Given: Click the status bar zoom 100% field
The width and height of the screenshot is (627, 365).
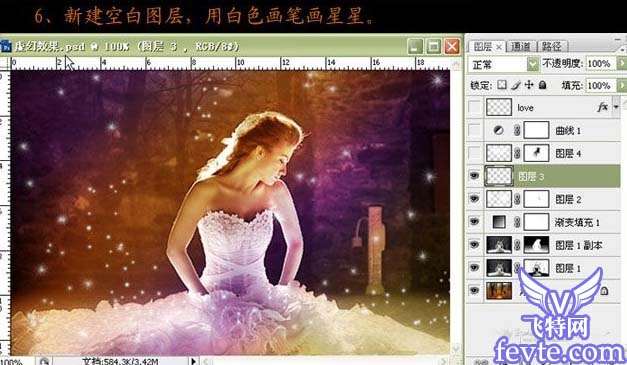Looking at the screenshot, I should [x=11, y=361].
